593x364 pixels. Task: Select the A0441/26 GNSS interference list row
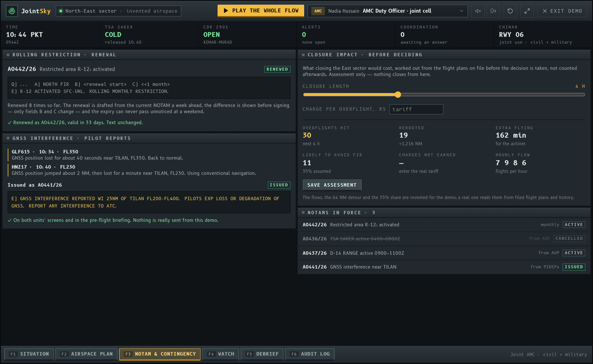[x=444, y=267]
